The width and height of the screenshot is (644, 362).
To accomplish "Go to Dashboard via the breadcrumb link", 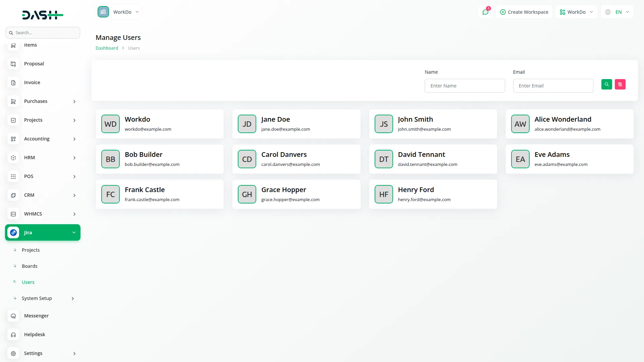I will coord(107,48).
